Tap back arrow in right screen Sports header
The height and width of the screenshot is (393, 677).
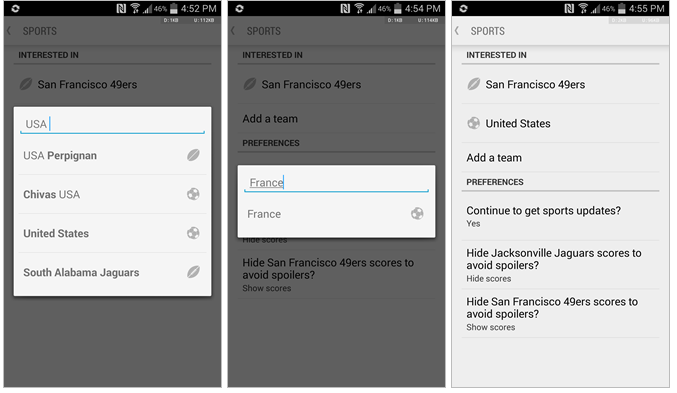457,31
